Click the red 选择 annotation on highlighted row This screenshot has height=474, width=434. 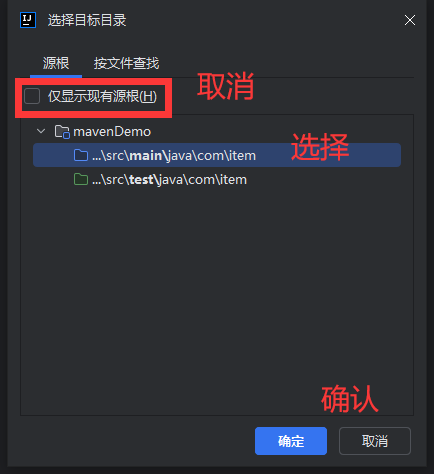pyautogui.click(x=320, y=147)
